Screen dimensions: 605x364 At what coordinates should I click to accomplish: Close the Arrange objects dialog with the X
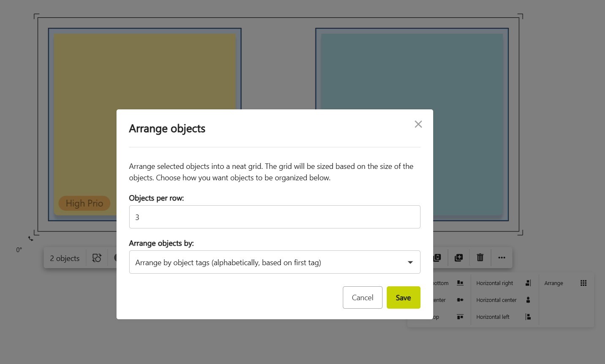pyautogui.click(x=418, y=124)
